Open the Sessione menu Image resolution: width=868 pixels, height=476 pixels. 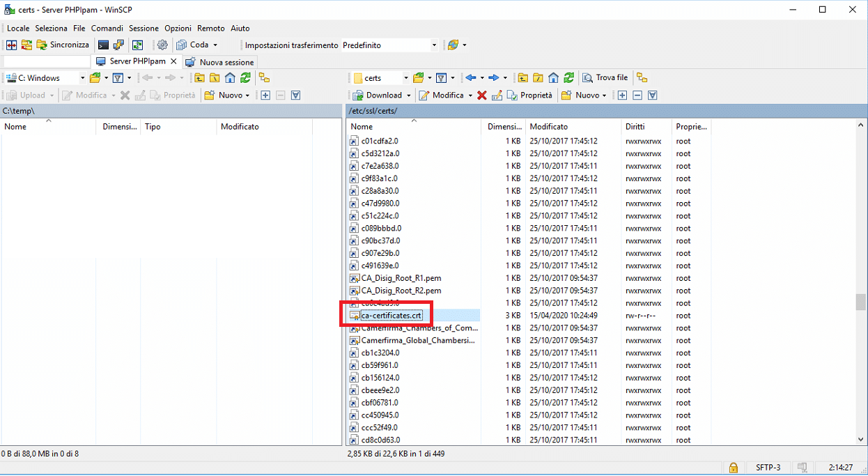(x=144, y=29)
